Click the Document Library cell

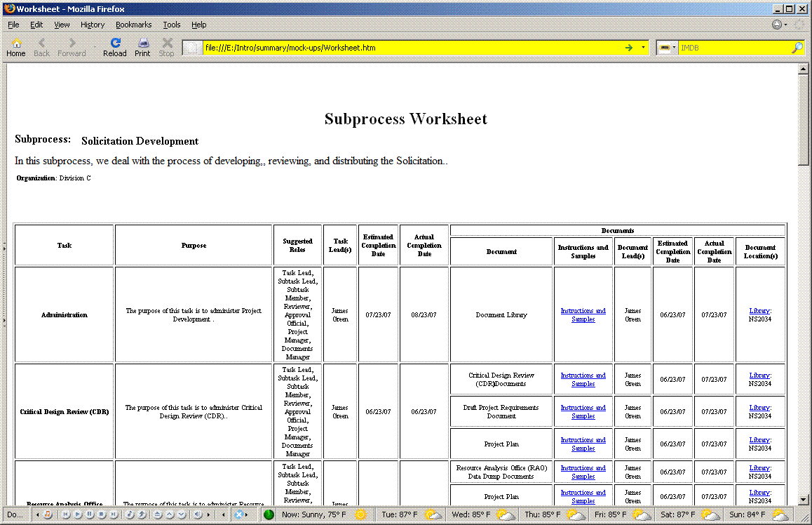501,314
